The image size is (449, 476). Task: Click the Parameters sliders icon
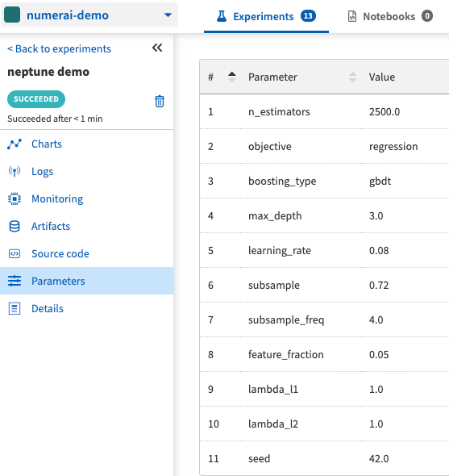pyautogui.click(x=15, y=281)
